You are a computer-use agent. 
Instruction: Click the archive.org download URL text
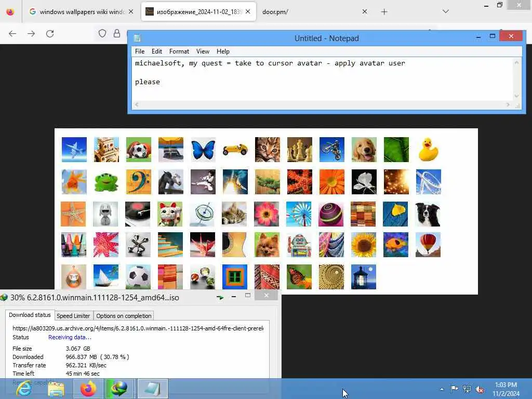click(x=138, y=328)
